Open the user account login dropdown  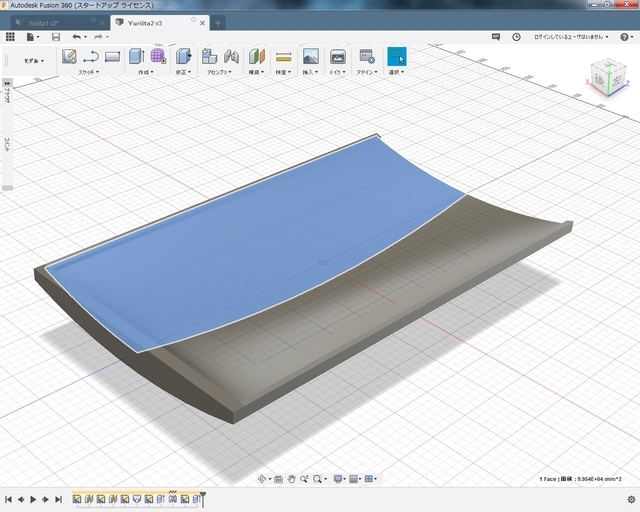571,37
